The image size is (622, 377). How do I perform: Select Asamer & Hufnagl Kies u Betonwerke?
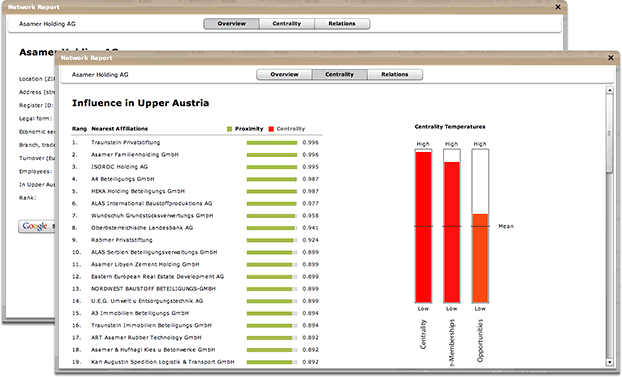[196, 350]
